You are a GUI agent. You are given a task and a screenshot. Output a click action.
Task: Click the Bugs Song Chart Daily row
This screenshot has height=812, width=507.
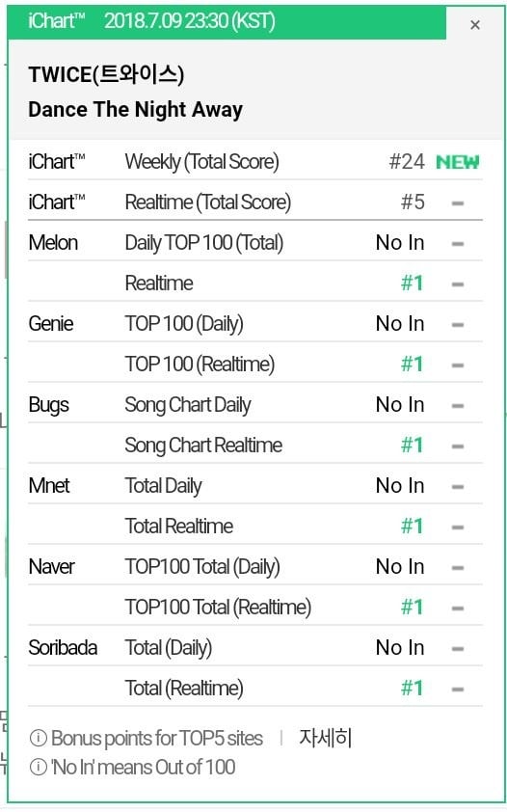pos(255,404)
